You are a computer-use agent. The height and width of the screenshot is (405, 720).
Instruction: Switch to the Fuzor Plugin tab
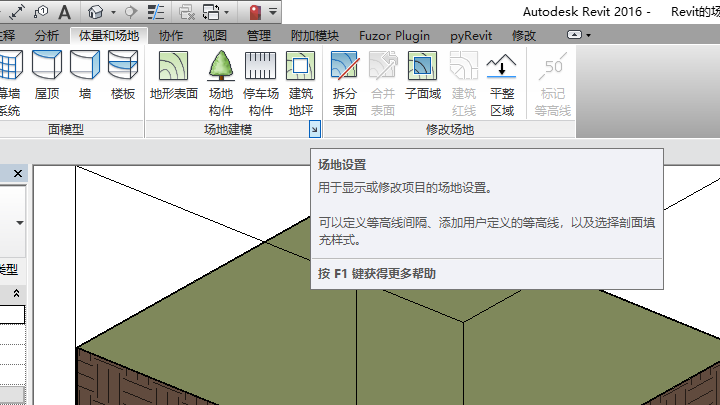tap(394, 35)
